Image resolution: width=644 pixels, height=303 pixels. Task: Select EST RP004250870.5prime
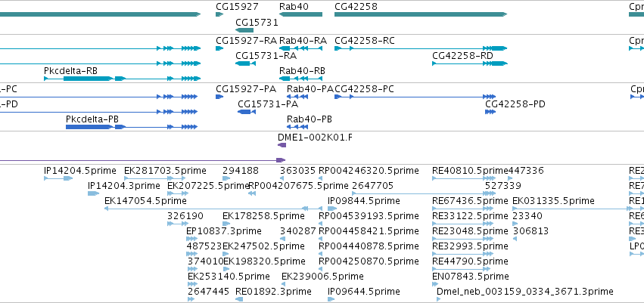[320, 269]
